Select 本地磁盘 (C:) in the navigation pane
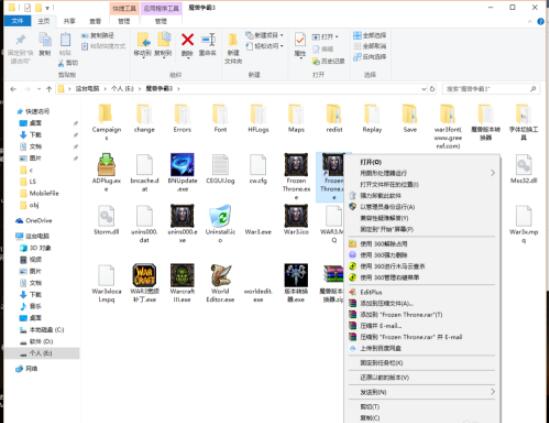Viewport: 549px width, 423px height. point(42,330)
